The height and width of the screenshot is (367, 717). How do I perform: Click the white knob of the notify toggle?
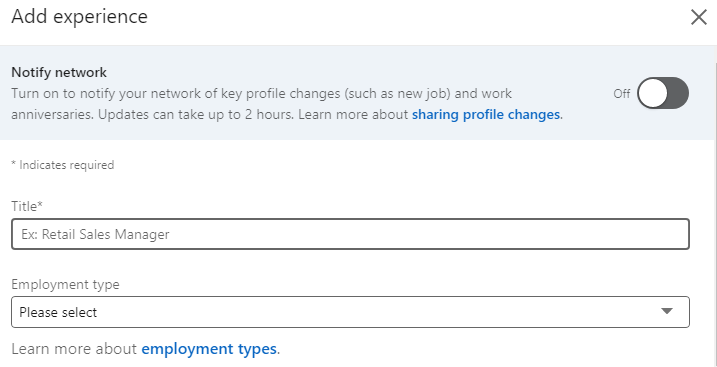coord(653,93)
